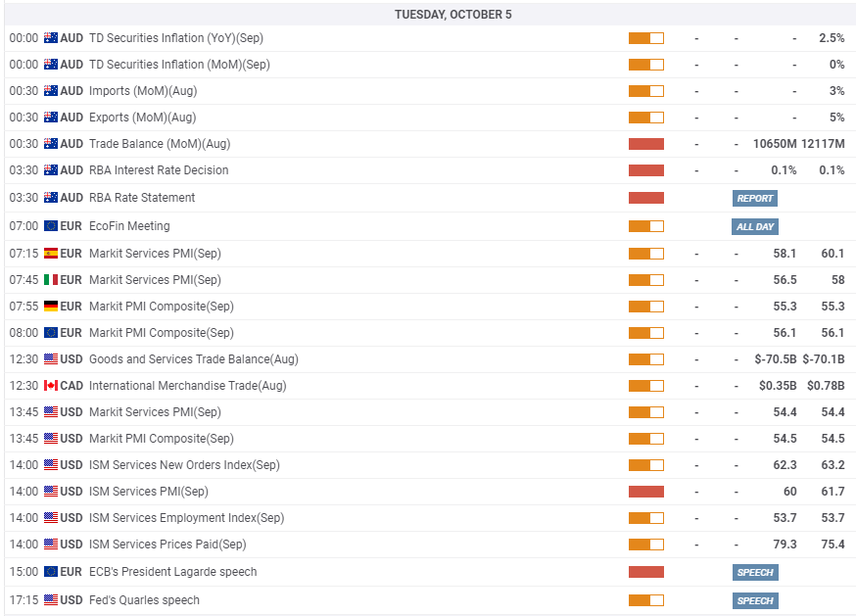Open the RBA Interest Rate Decision event
Viewport: 856px width, 616px height.
159,170
